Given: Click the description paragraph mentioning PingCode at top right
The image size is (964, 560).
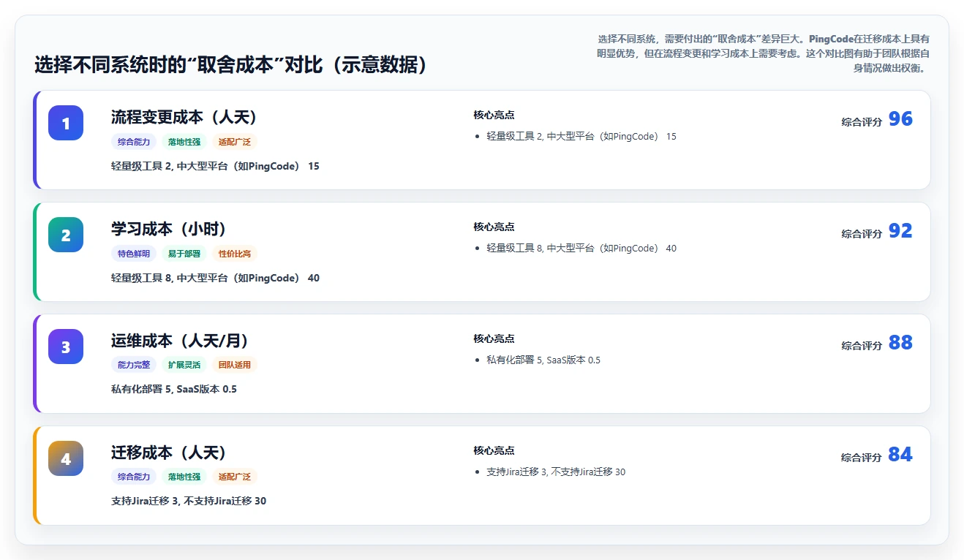Looking at the screenshot, I should click(761, 53).
